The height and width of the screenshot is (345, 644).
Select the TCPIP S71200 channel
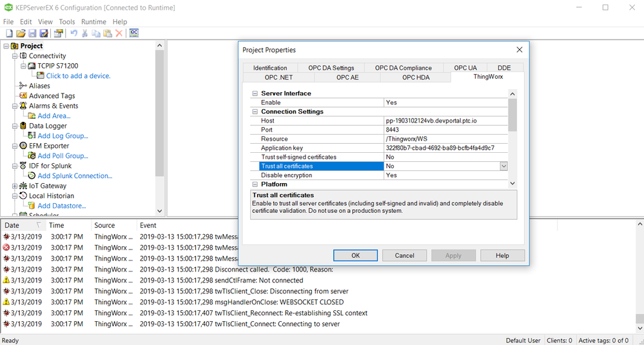(x=57, y=66)
